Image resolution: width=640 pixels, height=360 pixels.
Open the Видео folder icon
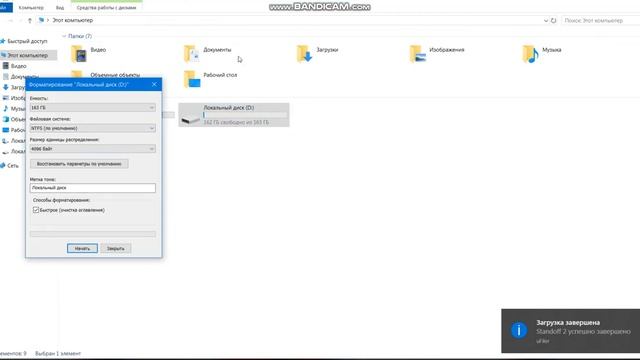point(79,54)
